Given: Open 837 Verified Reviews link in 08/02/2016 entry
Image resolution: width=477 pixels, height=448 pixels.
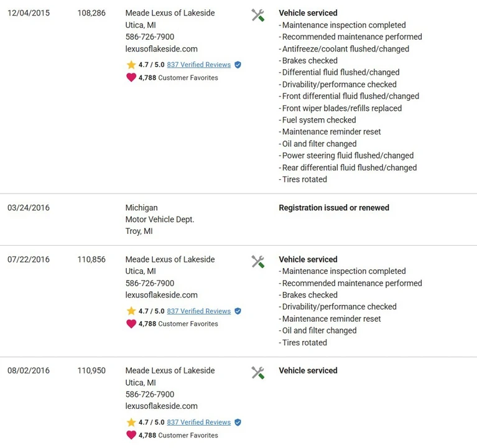Looking at the screenshot, I should [198, 422].
